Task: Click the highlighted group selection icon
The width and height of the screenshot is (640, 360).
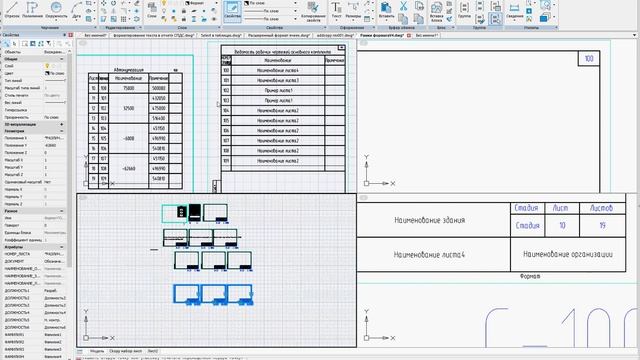Action: click(x=495, y=18)
